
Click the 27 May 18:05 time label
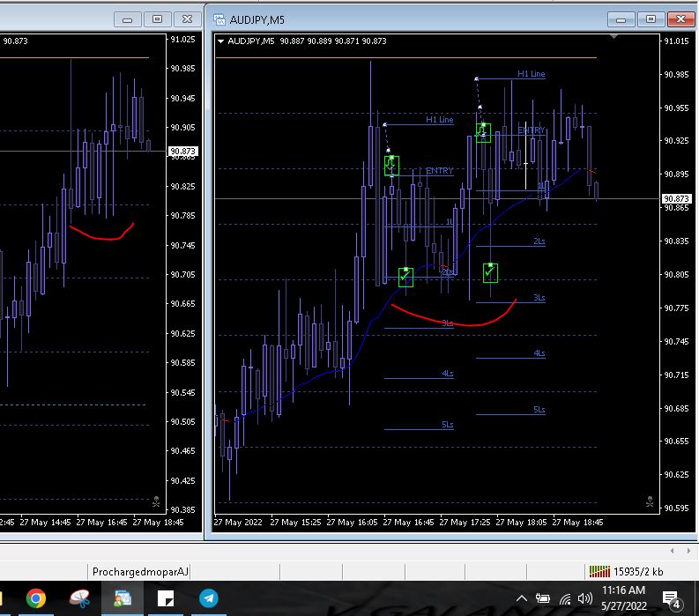click(521, 522)
